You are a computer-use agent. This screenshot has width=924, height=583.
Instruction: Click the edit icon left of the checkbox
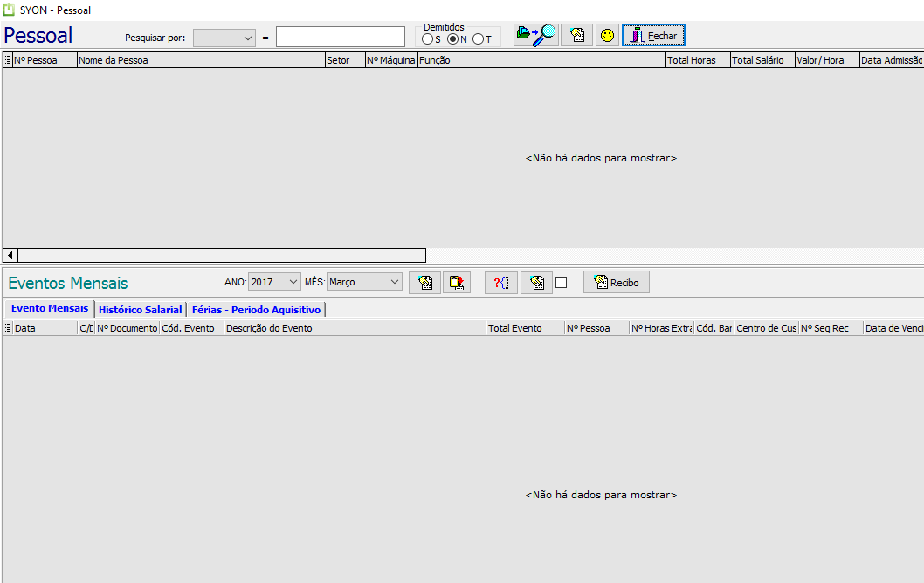point(536,283)
